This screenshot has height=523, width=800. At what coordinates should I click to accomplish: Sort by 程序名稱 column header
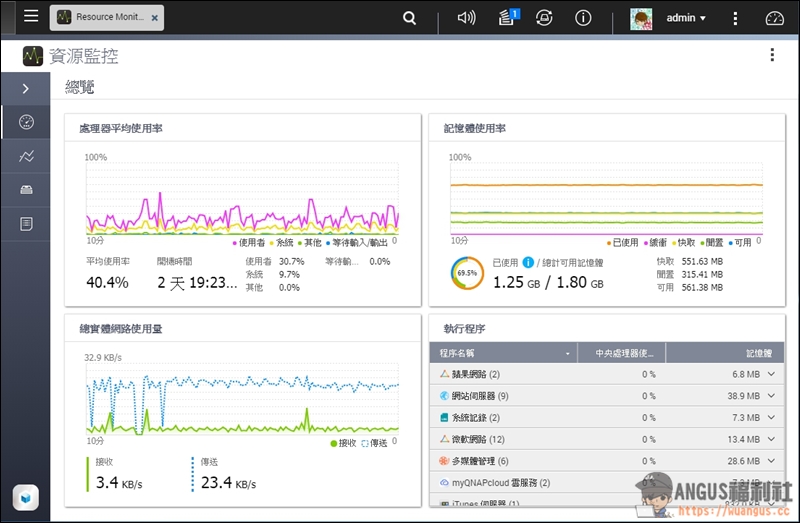point(503,353)
